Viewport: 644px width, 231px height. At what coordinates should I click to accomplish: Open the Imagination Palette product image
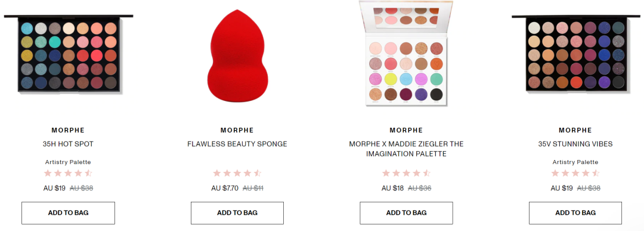(406, 54)
